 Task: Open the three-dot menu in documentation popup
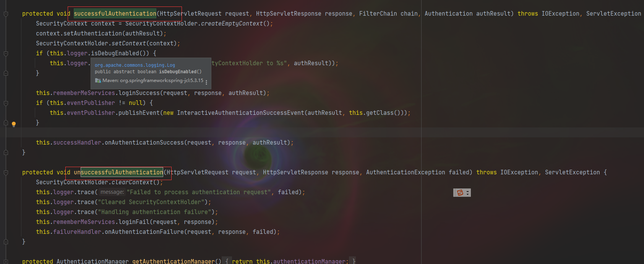pos(206,82)
